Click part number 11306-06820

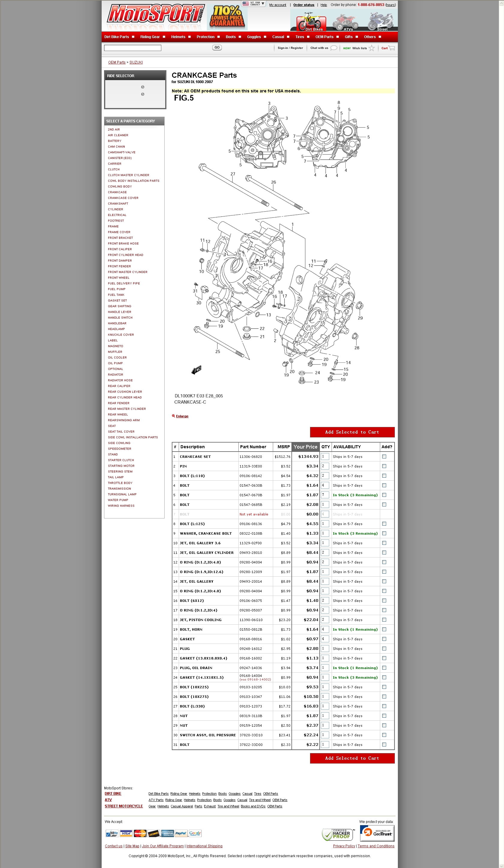click(x=251, y=457)
